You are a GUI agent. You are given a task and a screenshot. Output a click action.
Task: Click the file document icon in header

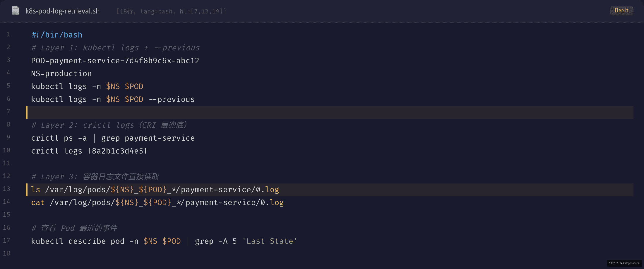tap(16, 11)
